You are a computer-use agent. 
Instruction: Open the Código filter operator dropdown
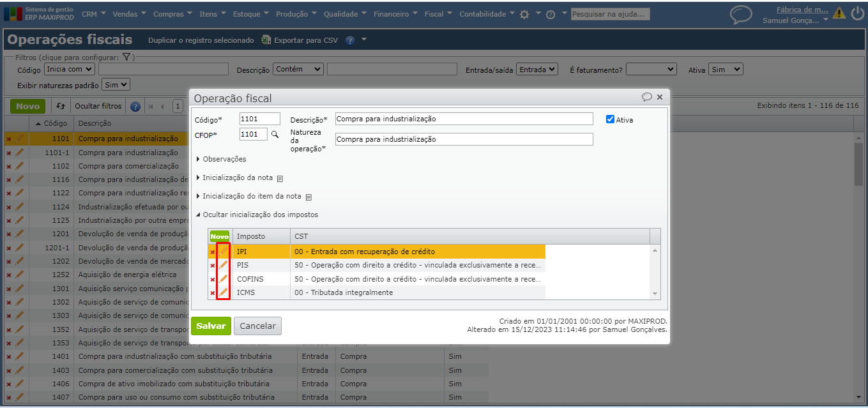click(70, 69)
